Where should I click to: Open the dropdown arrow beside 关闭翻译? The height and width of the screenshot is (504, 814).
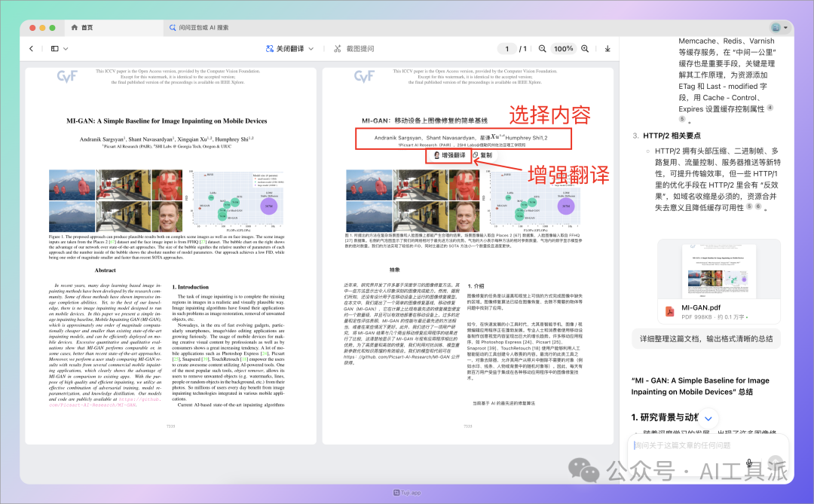311,49
